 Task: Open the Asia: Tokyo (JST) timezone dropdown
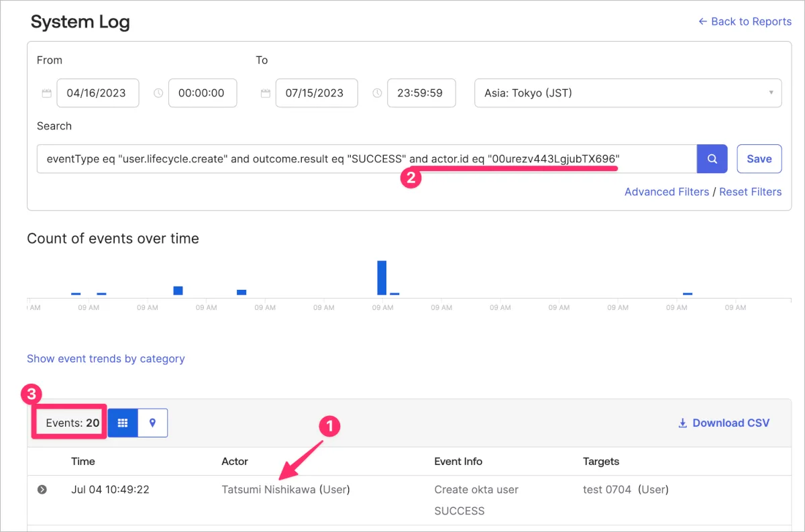(x=627, y=93)
